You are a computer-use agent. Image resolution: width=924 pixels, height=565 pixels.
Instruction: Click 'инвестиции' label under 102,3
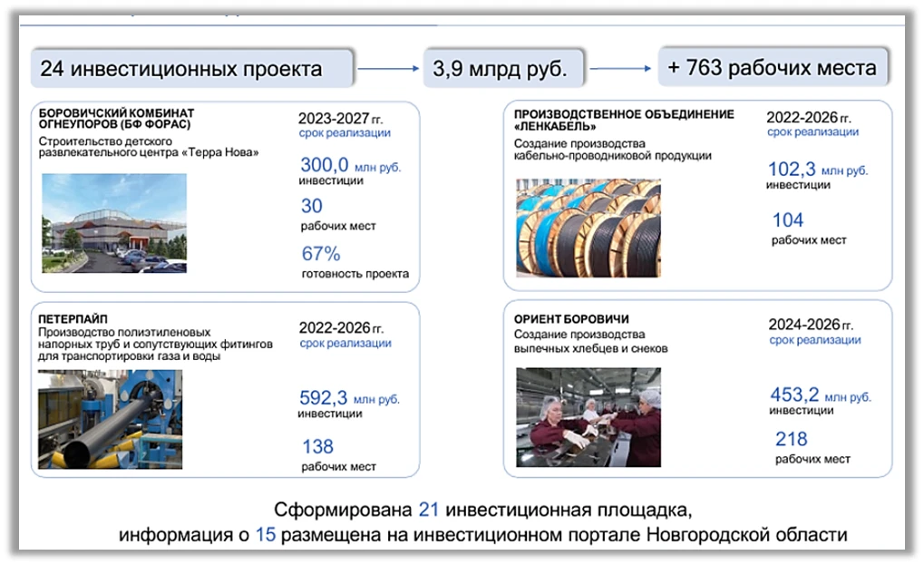pos(799,185)
